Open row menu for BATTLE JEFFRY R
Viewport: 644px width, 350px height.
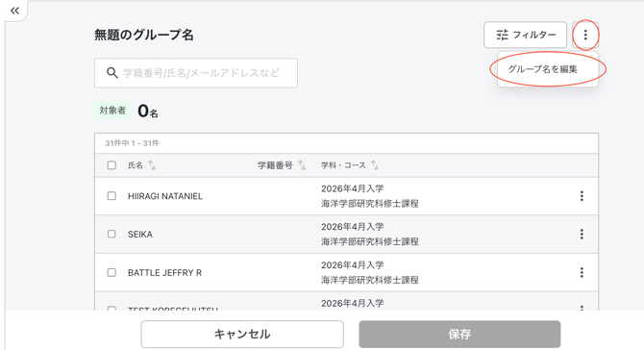pyautogui.click(x=582, y=272)
